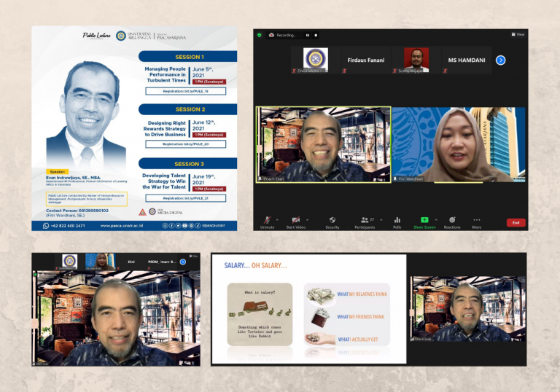Click the What is salary card image
560x392 pixels.
(260, 314)
